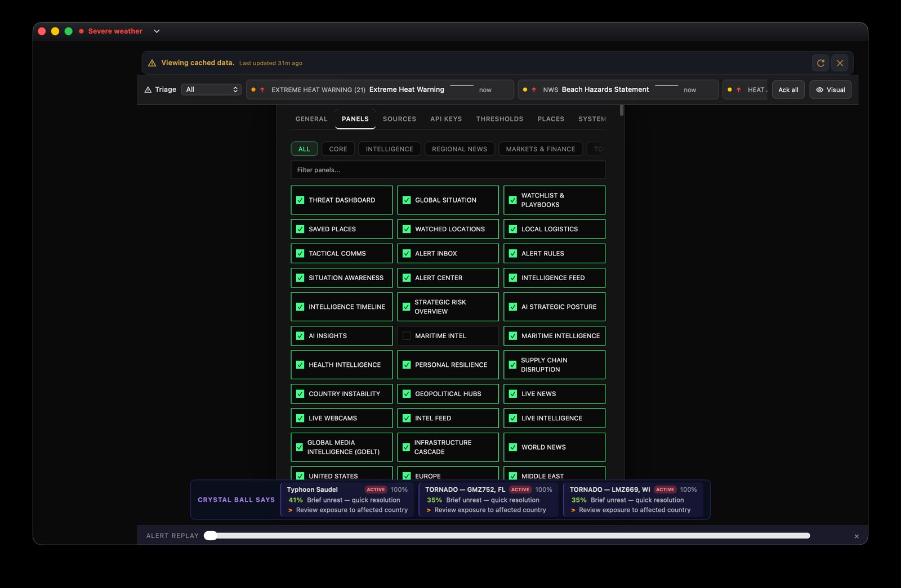This screenshot has height=588, width=901.
Task: Click the Triage warning icon
Action: click(x=148, y=89)
